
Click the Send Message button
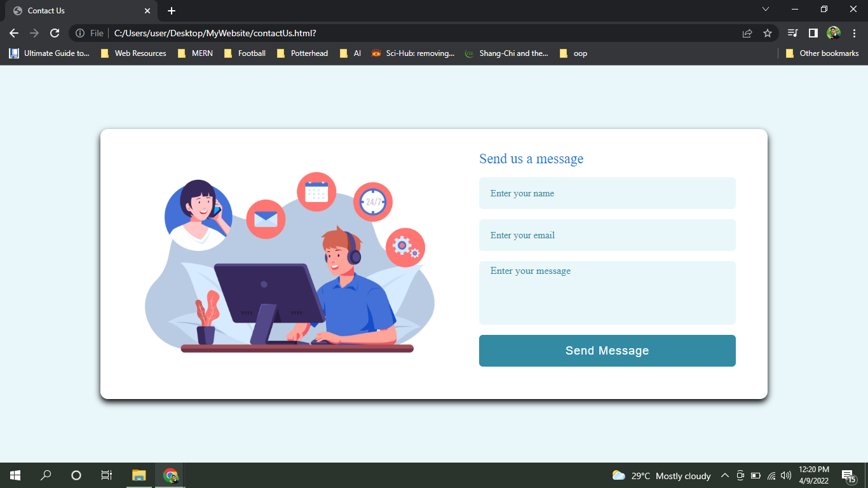tap(607, 350)
